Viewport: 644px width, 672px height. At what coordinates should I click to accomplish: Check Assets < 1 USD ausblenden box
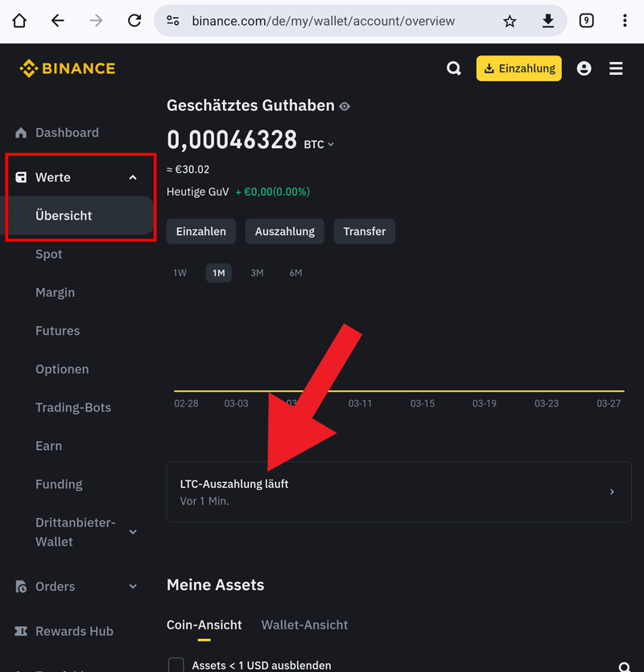point(175,665)
